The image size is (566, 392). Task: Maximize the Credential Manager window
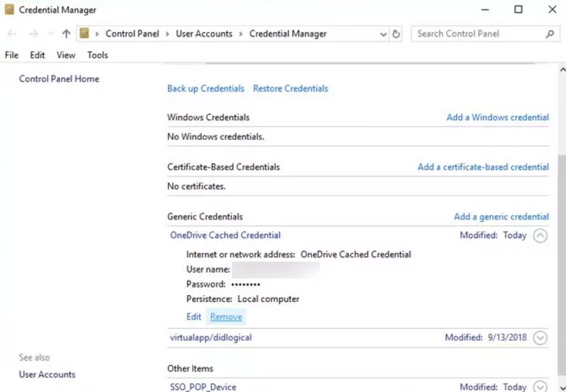click(518, 9)
